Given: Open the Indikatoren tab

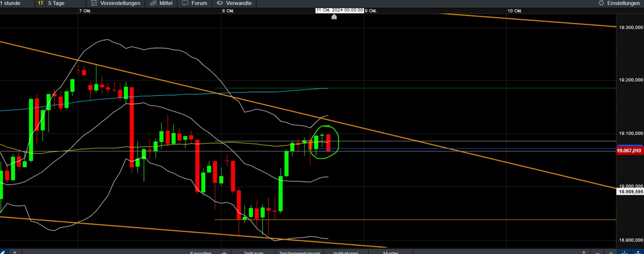Looking at the screenshot, I should [346, 252].
